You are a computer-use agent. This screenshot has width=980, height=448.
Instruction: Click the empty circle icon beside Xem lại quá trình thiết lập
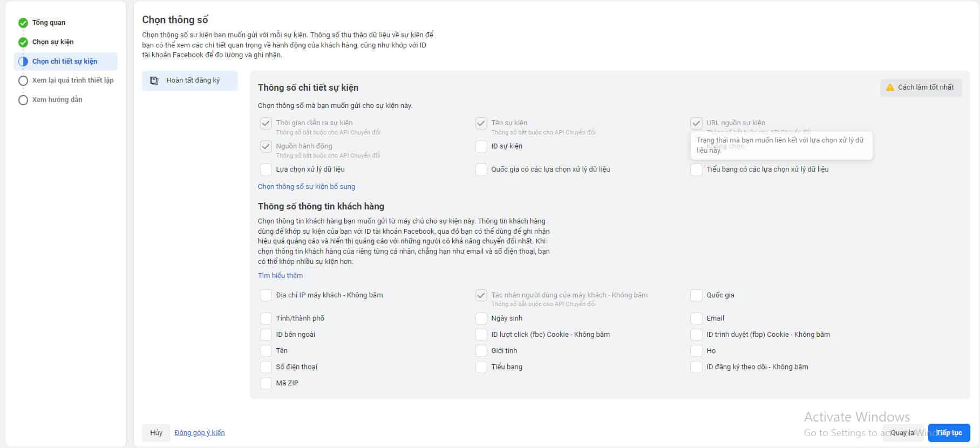point(23,80)
